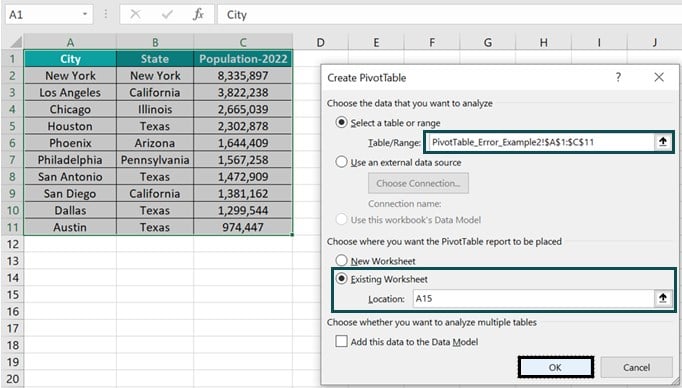
Task: Enable 'Add this data to the Data Model'
Action: coord(341,341)
